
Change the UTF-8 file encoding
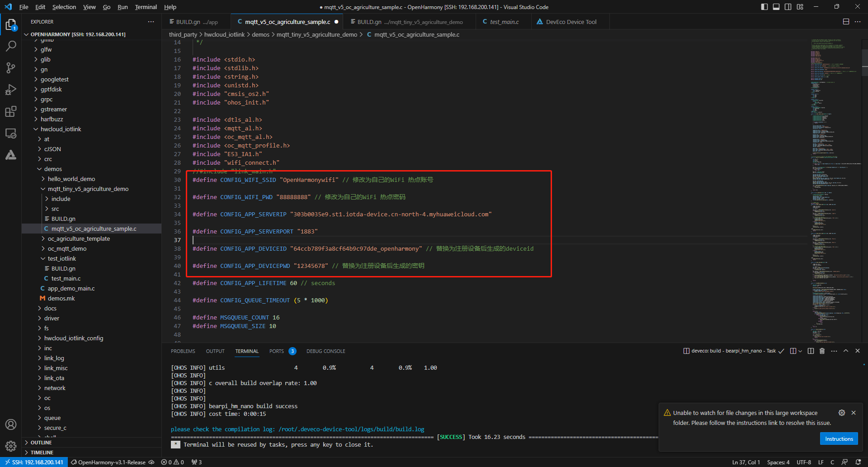pos(804,462)
